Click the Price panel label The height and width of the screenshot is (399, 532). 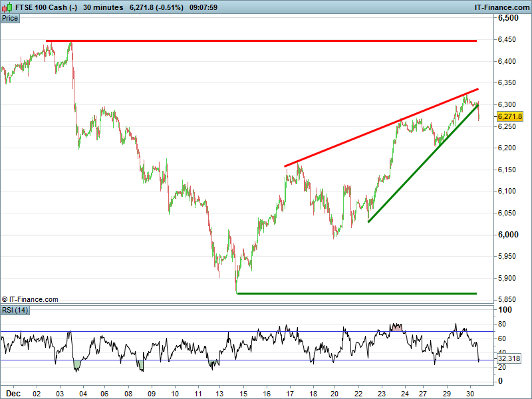point(10,18)
